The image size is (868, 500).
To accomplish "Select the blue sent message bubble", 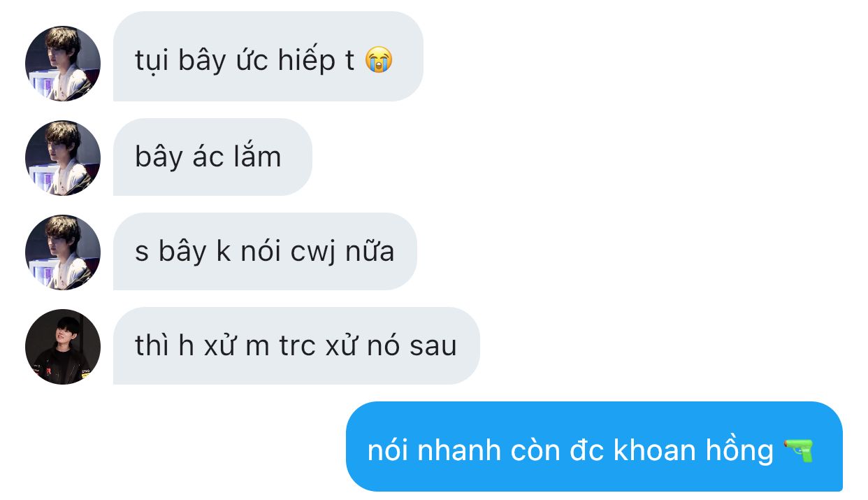I will point(594,446).
